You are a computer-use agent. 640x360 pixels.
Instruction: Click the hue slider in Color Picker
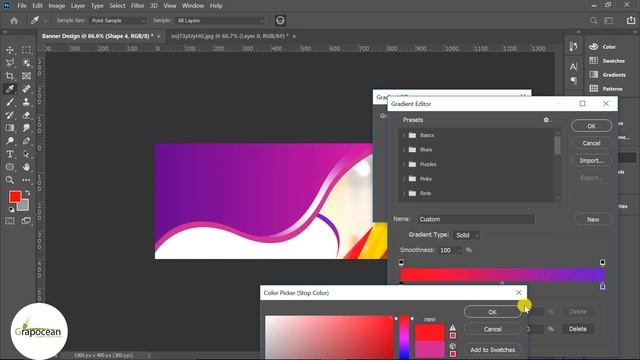pos(404,337)
